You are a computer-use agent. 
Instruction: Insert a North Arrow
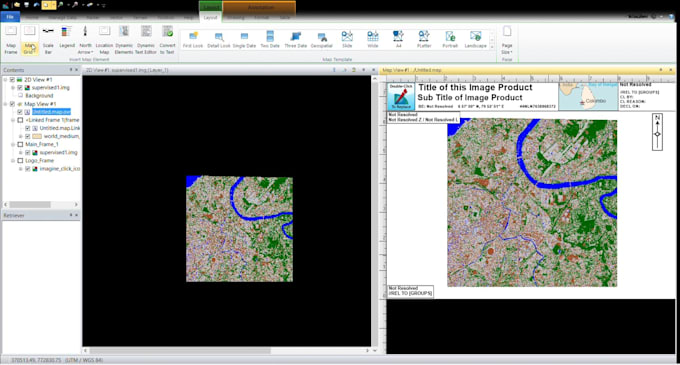pyautogui.click(x=85, y=39)
